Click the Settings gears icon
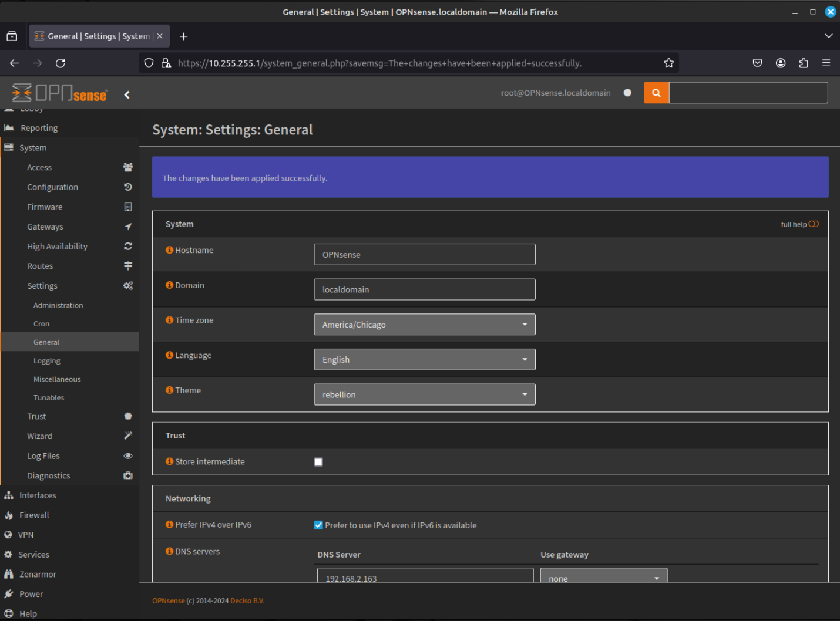This screenshot has width=840, height=621. pos(128,286)
